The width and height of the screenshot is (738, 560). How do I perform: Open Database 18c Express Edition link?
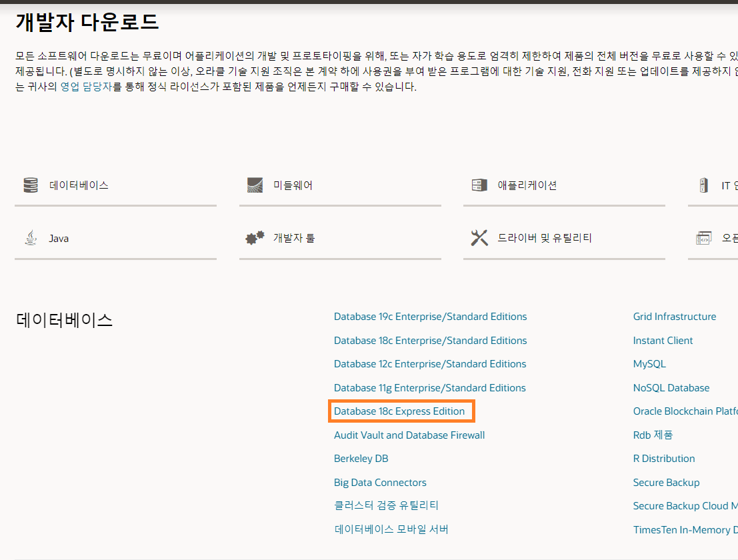(399, 411)
